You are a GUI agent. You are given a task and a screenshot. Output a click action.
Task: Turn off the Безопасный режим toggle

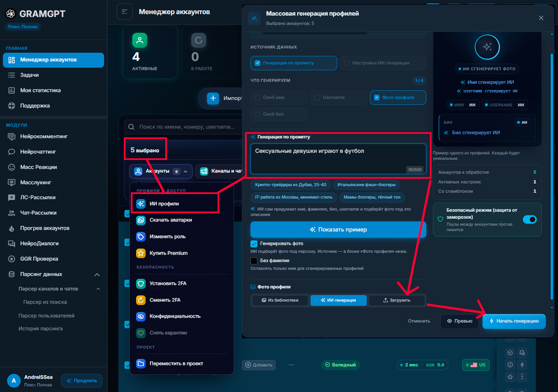[x=530, y=219]
